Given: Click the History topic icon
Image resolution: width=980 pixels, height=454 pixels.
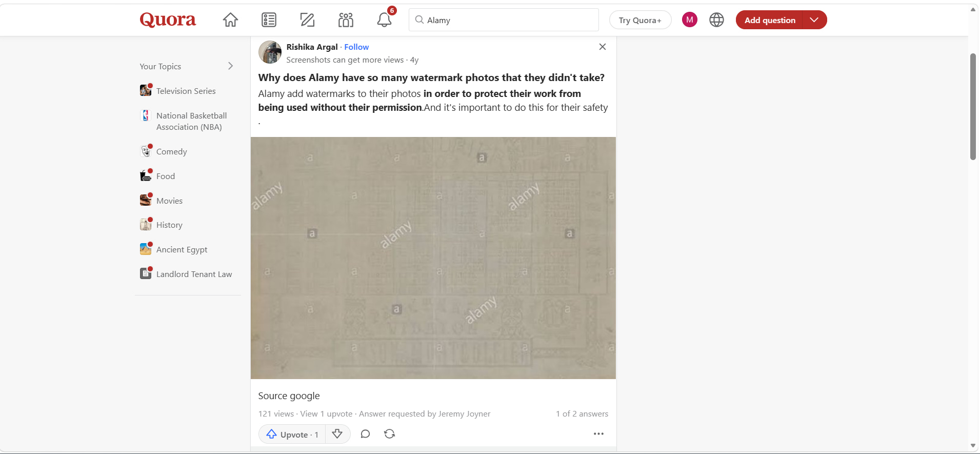Looking at the screenshot, I should (146, 224).
